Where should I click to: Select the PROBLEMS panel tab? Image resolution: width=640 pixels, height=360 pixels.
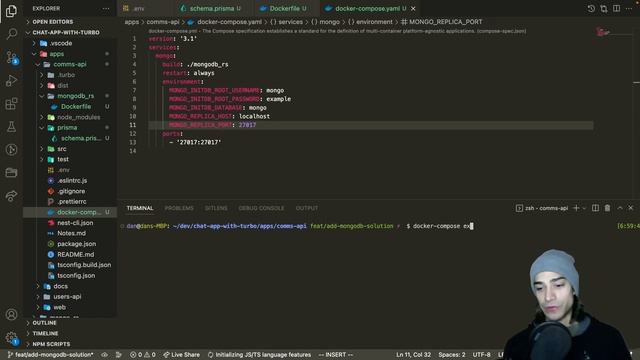pyautogui.click(x=179, y=208)
